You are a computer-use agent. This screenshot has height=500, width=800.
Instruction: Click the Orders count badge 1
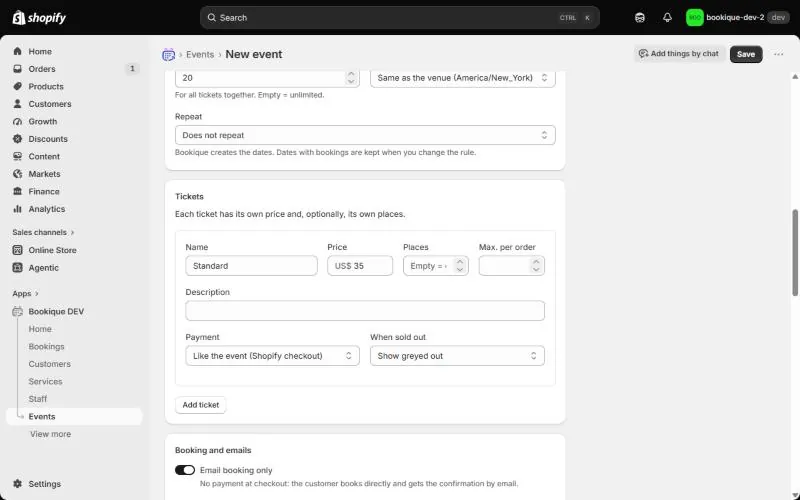click(132, 68)
